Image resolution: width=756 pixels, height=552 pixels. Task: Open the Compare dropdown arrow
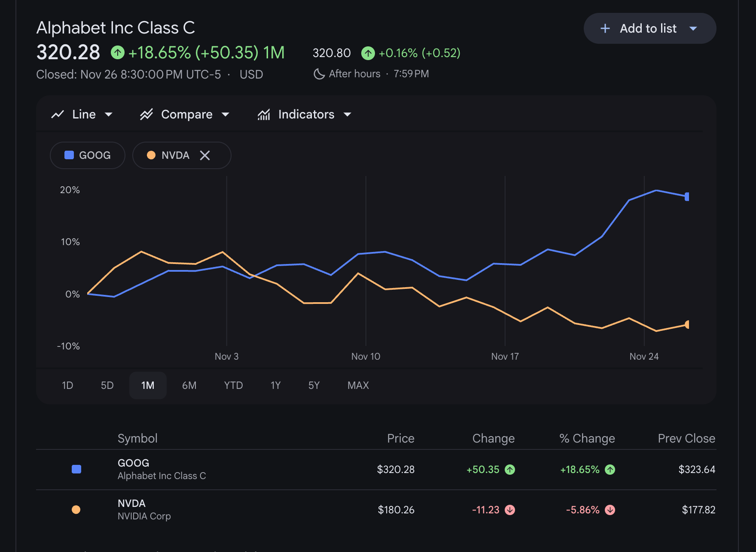[226, 115]
